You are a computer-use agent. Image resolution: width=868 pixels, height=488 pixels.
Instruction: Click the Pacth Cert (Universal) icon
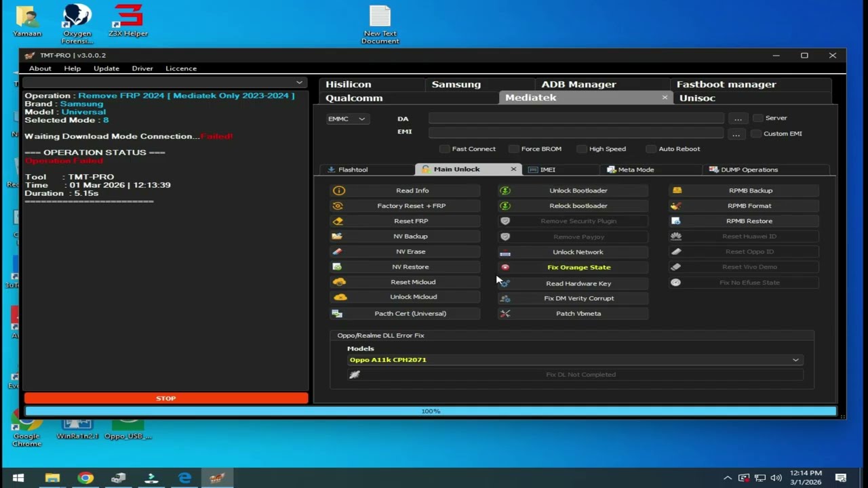coord(337,313)
